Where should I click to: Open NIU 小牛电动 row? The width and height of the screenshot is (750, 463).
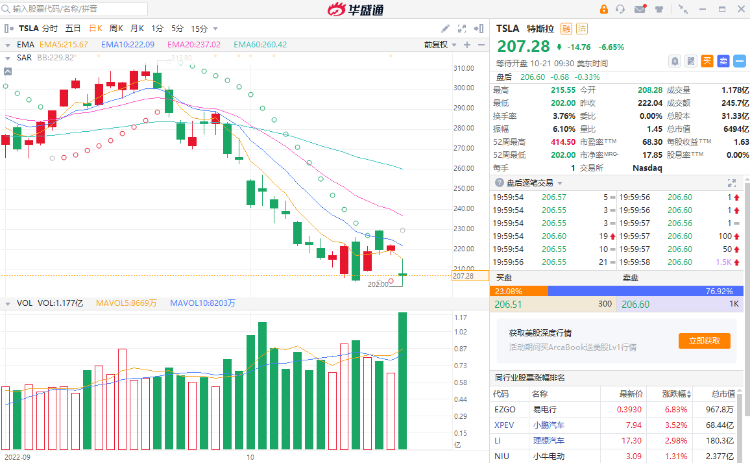tap(617, 456)
